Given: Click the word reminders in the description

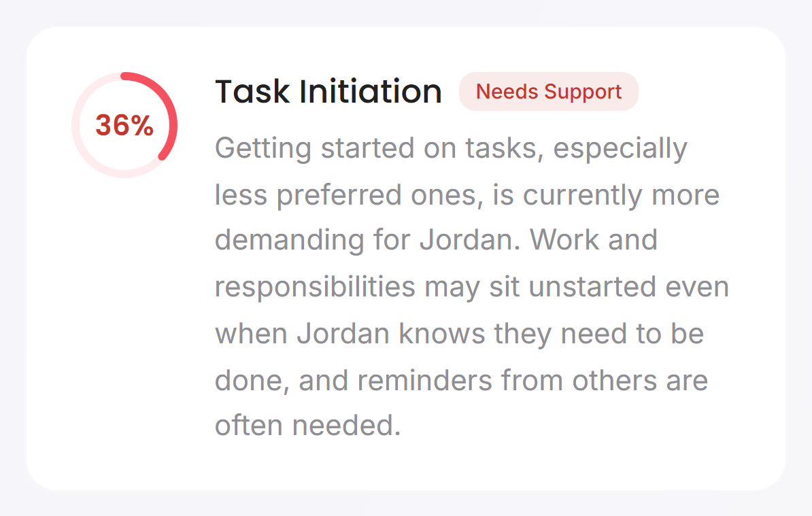Looking at the screenshot, I should point(424,381).
